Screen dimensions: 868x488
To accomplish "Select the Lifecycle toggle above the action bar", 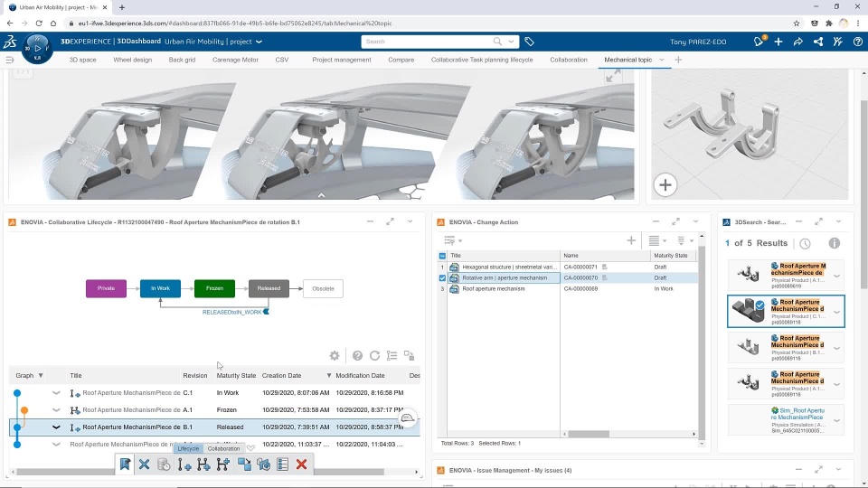I will 188,449.
